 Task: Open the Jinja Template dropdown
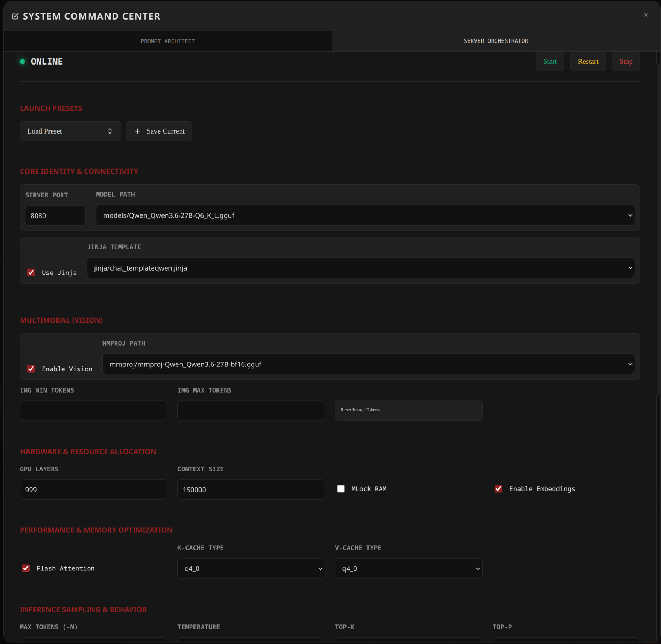pyautogui.click(x=360, y=268)
